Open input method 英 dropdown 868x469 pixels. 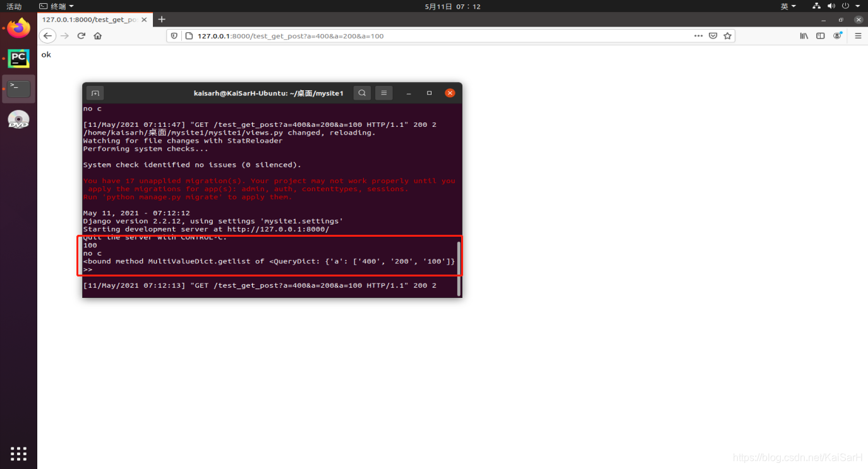(788, 6)
